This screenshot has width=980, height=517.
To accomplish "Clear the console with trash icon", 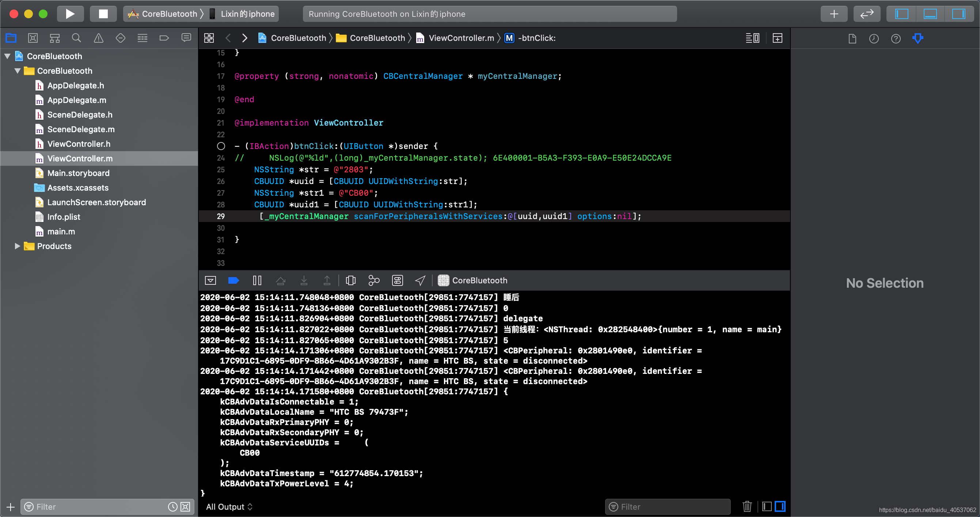I will (x=747, y=507).
